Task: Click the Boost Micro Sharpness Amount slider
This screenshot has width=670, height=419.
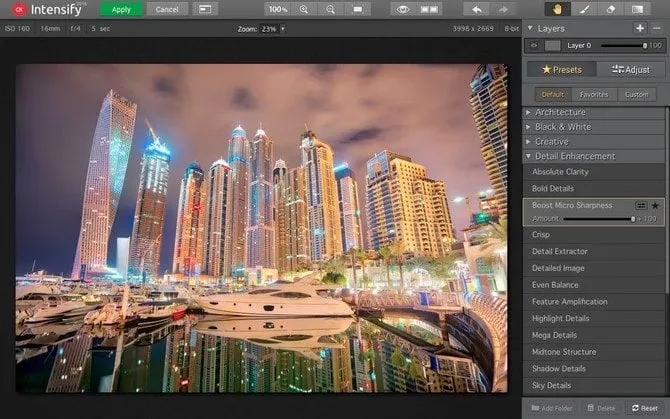Action: (x=597, y=218)
